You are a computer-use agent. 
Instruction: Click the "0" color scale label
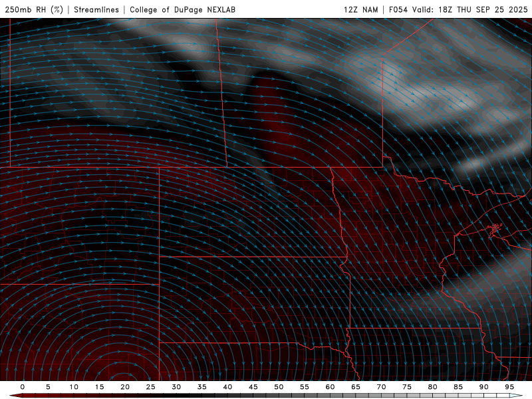(23, 387)
